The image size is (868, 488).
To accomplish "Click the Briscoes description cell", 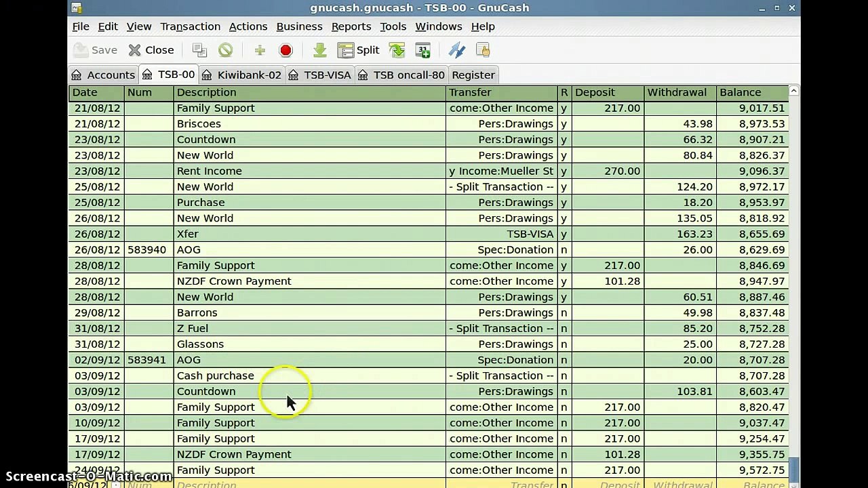I will (x=310, y=124).
